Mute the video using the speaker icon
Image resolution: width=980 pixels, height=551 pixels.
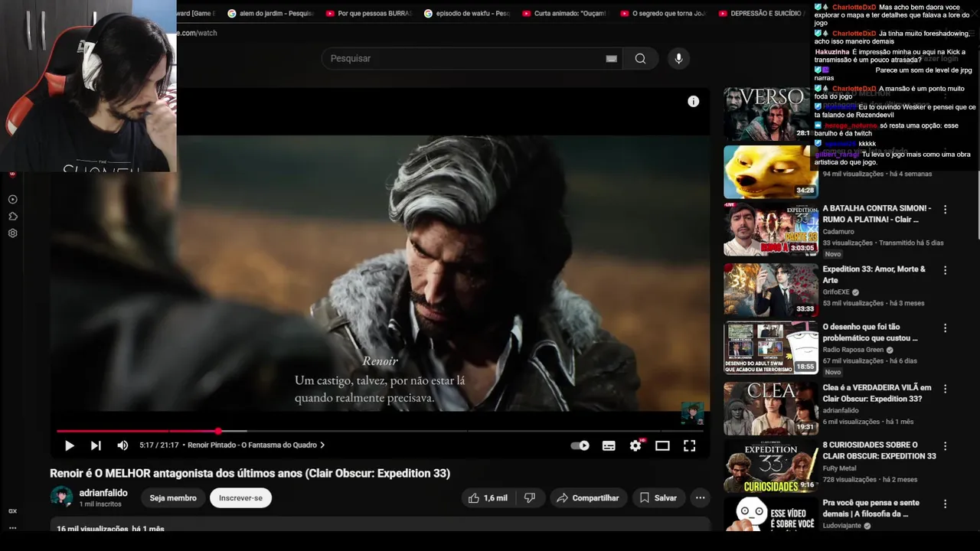pos(122,445)
